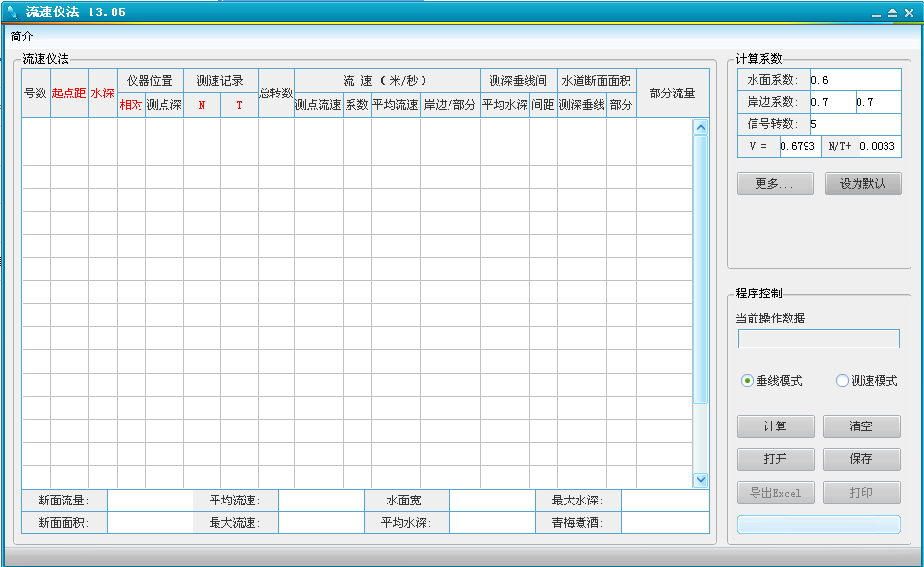The height and width of the screenshot is (567, 924).
Task: Click the 更多... button
Action: tap(776, 184)
